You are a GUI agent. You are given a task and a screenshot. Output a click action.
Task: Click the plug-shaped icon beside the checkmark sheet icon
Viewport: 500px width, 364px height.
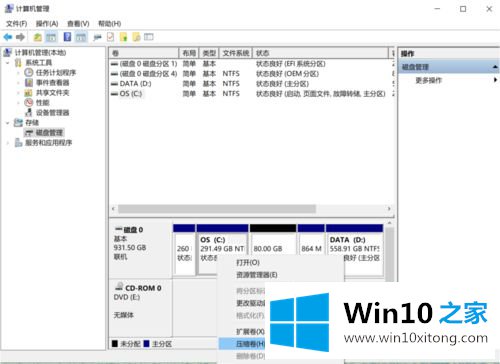[x=97, y=37]
